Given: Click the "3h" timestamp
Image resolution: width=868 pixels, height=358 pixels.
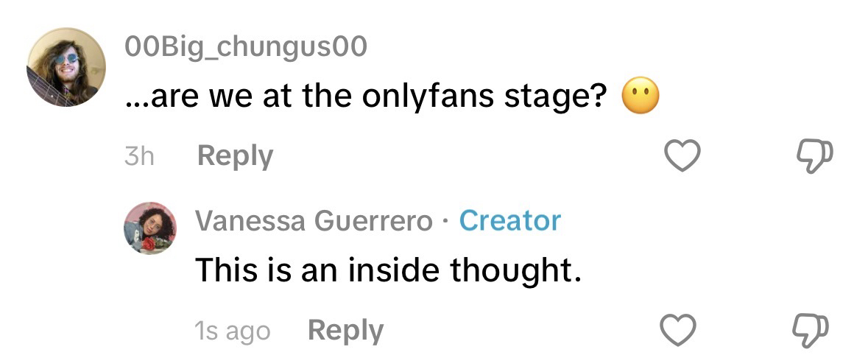Looking at the screenshot, I should click(x=139, y=156).
